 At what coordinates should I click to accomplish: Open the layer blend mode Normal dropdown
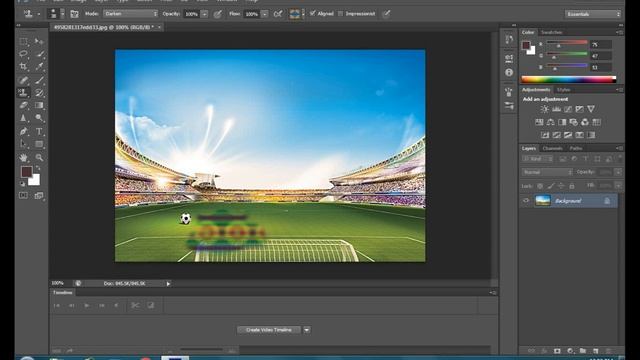coord(547,172)
